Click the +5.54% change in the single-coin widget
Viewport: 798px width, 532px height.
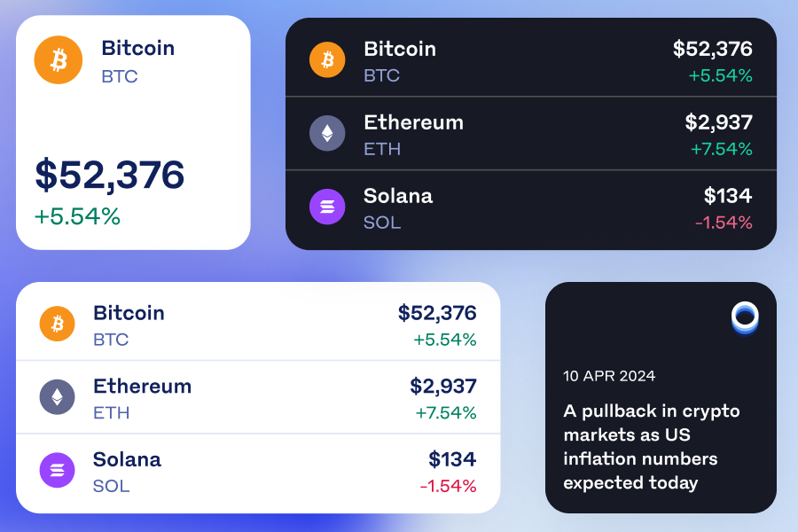coord(77,216)
